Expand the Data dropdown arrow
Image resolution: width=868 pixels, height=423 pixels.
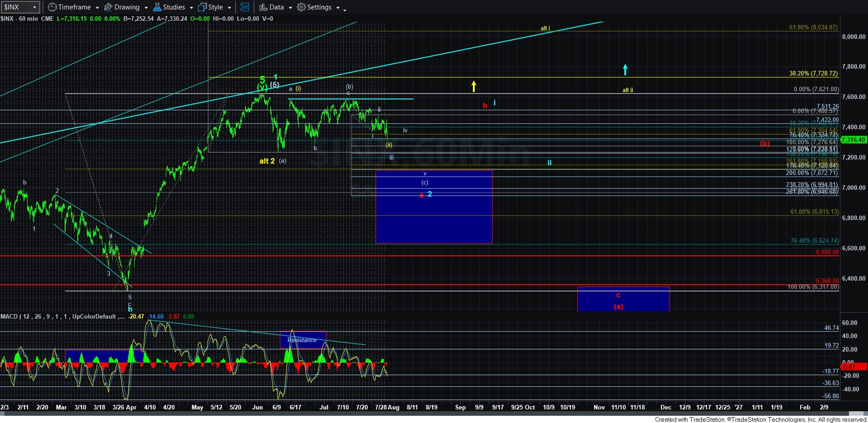290,8
